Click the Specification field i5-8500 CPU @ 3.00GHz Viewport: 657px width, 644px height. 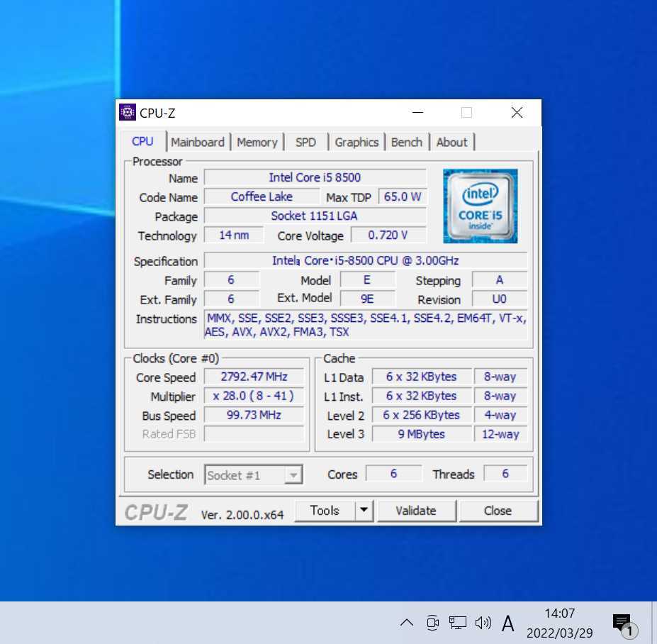pyautogui.click(x=366, y=260)
